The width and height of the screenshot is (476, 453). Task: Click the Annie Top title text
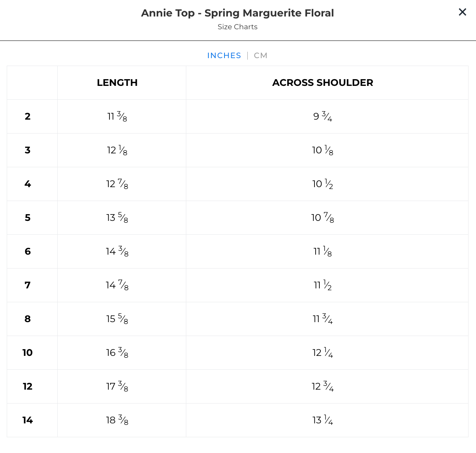[x=237, y=13]
